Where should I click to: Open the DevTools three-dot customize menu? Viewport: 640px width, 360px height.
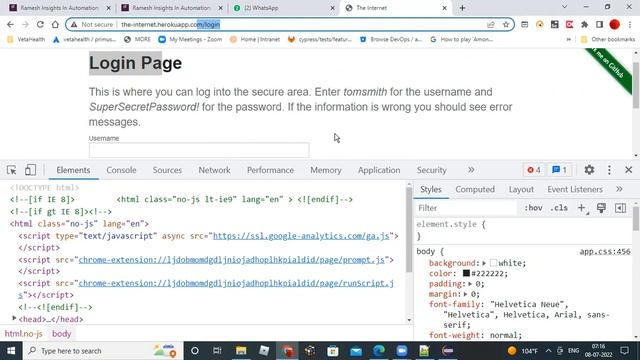point(609,170)
